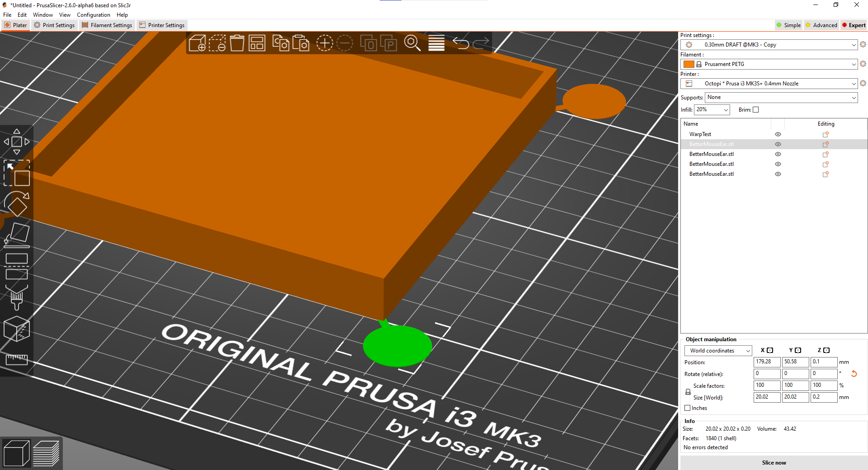Screen dimensions: 868x470
Task: Switch to 3D editor view cube icon
Action: [16, 453]
